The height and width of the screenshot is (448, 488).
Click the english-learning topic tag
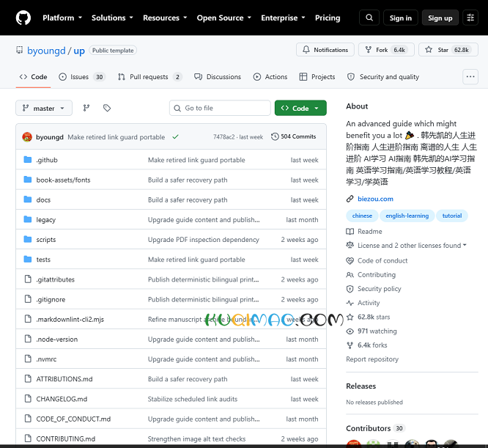point(407,216)
